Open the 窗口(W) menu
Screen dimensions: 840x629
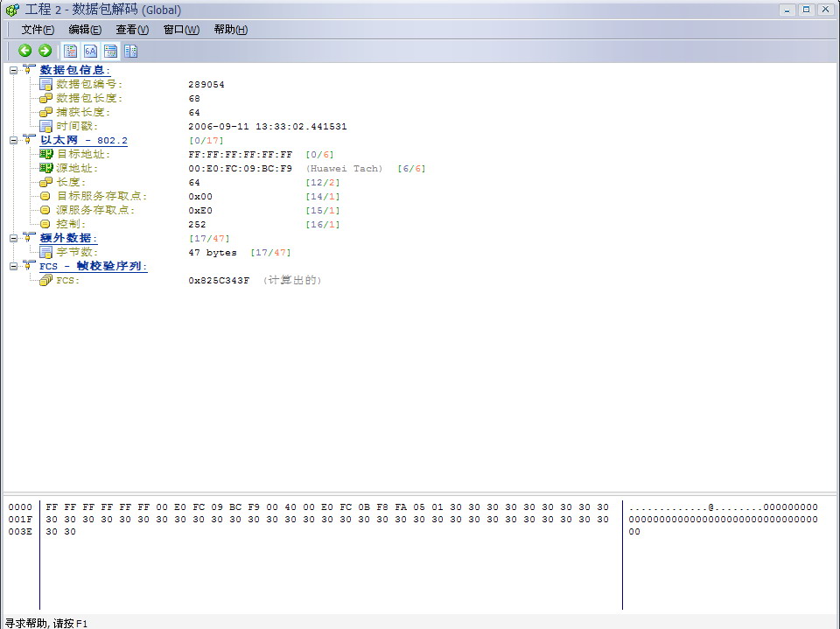[x=181, y=30]
